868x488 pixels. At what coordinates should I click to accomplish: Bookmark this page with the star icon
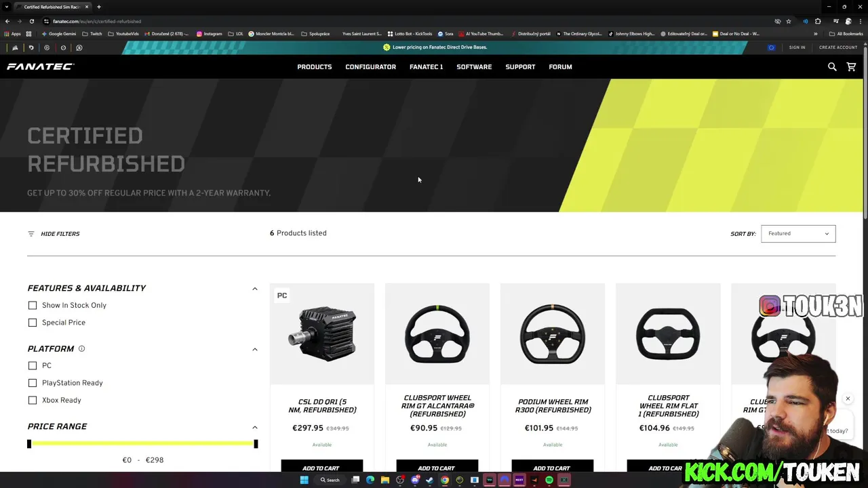(x=789, y=21)
